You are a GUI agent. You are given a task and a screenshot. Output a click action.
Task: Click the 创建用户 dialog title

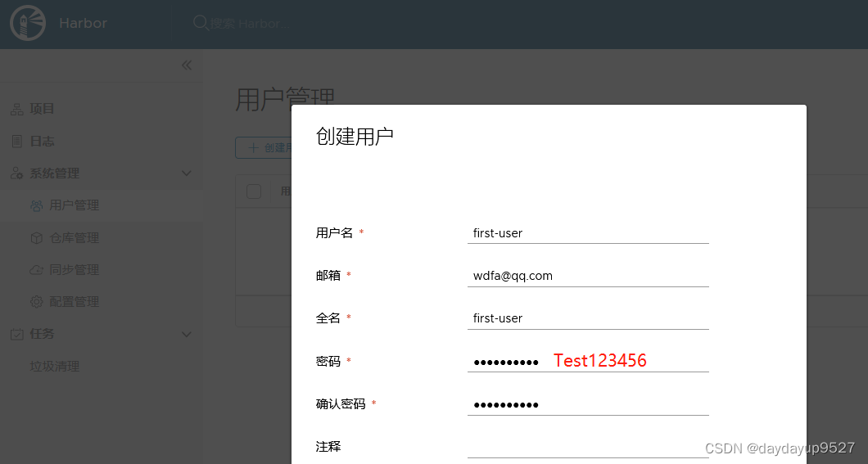pos(355,136)
